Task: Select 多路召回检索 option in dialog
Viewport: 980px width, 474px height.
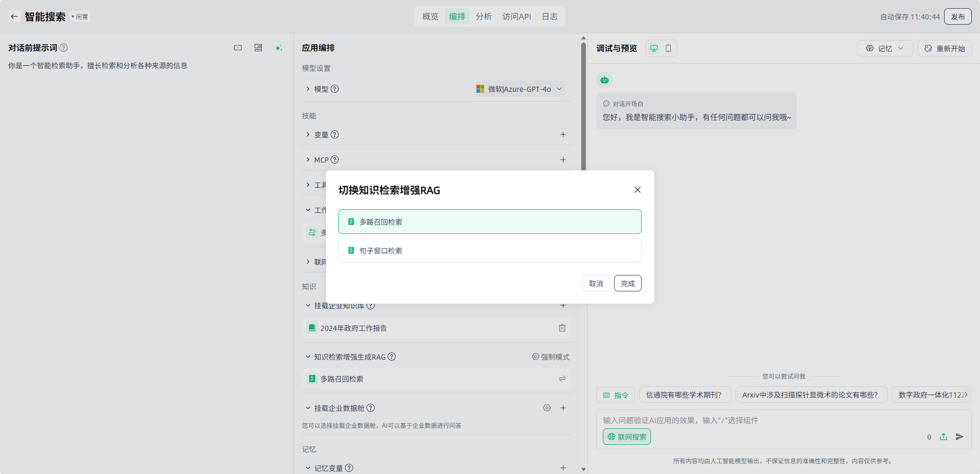Action: [x=489, y=222]
